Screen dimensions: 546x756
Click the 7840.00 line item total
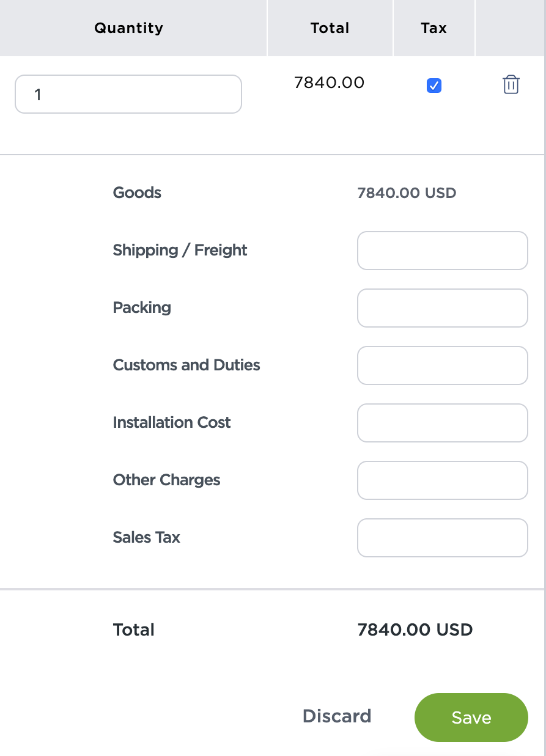pyautogui.click(x=329, y=83)
